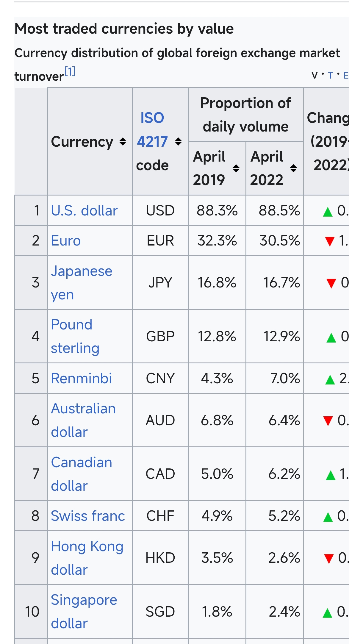
Task: Open the U.S. dollar link
Action: [84, 211]
